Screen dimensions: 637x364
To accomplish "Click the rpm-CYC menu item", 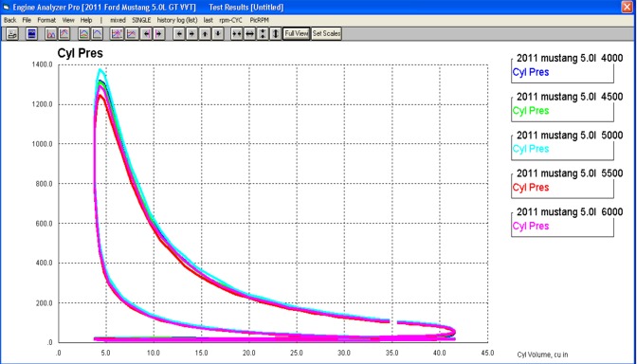I will [230, 20].
